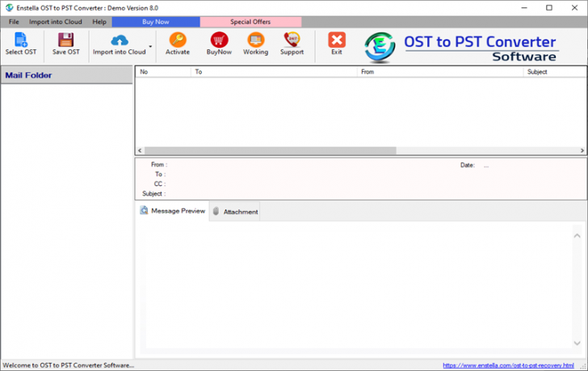
Task: Switch to the Attachment tab
Action: tap(235, 212)
